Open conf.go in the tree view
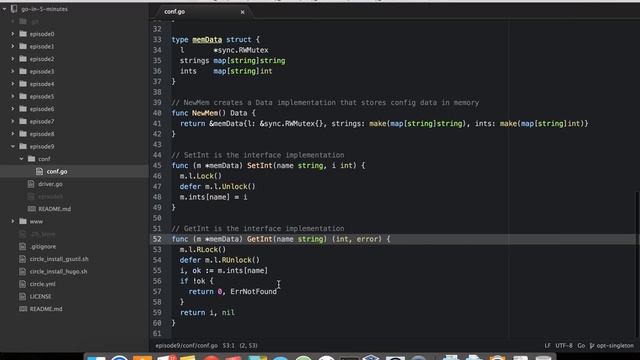The height and width of the screenshot is (360, 640). [x=57, y=171]
